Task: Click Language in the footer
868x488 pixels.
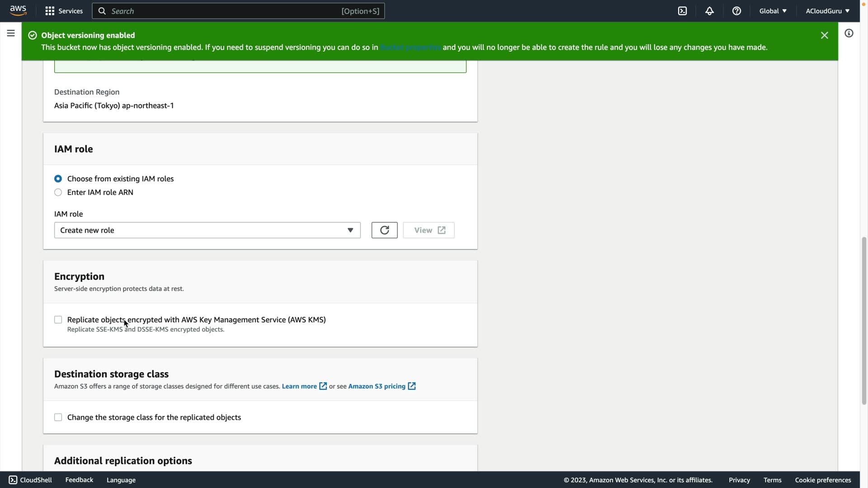Action: point(121,480)
